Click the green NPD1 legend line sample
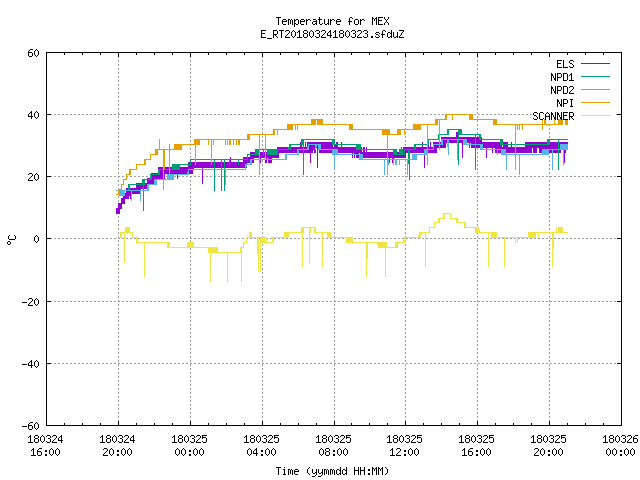The width and height of the screenshot is (640, 480). tap(595, 76)
